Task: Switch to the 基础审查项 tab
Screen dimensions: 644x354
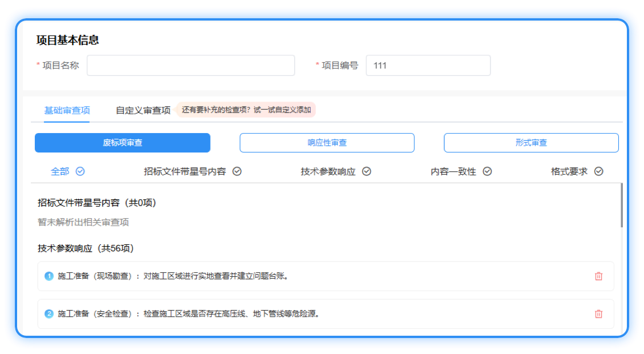Action: (x=67, y=110)
